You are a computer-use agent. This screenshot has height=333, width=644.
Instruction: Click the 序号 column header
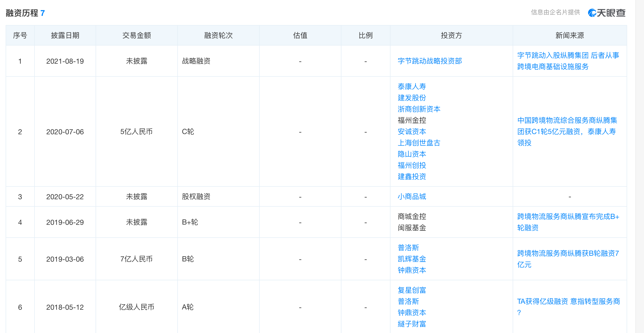(x=20, y=35)
